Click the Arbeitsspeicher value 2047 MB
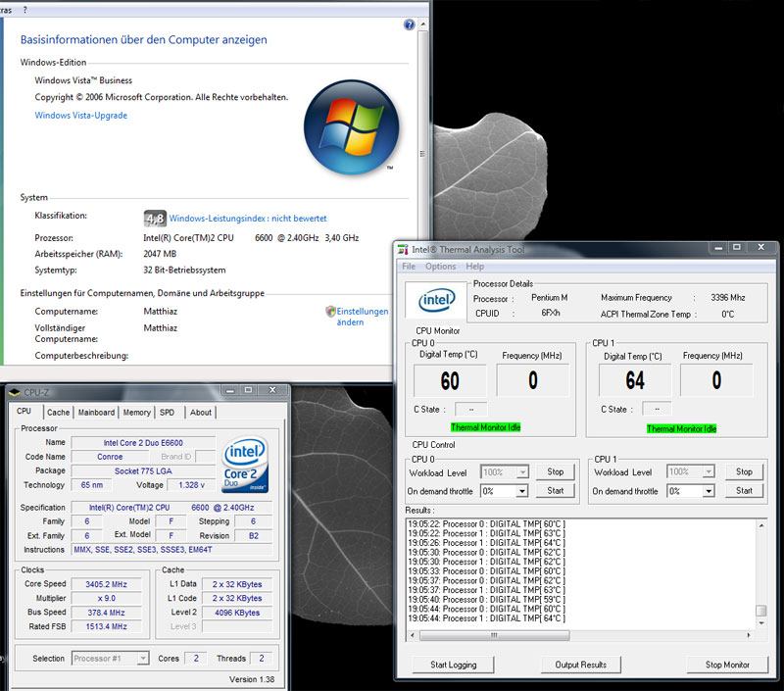The image size is (784, 691). pyautogui.click(x=160, y=254)
